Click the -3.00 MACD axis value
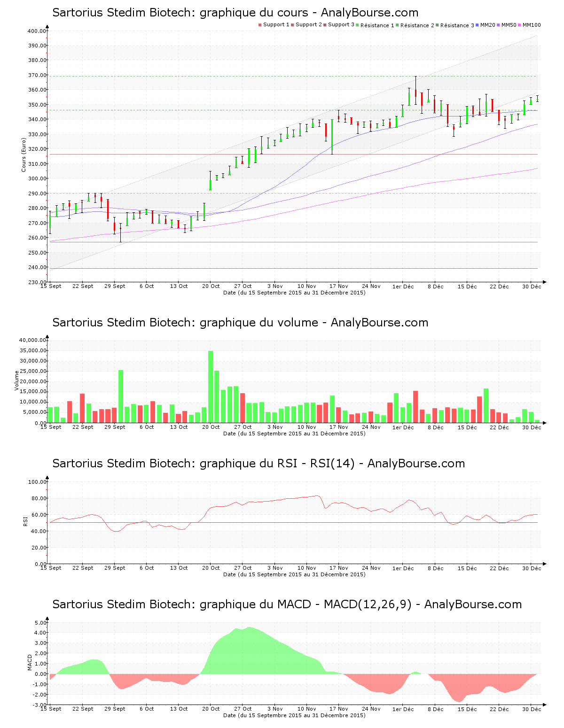564x728 pixels. coord(39,705)
